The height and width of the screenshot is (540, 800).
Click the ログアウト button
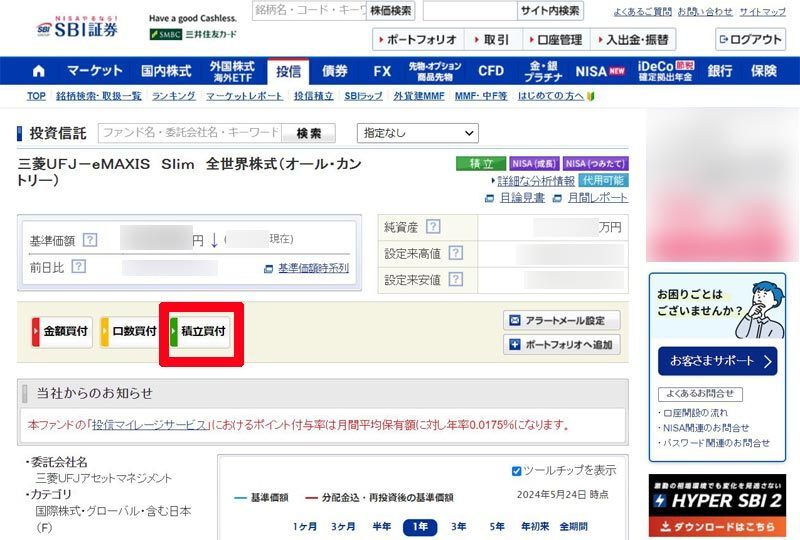coord(751,39)
